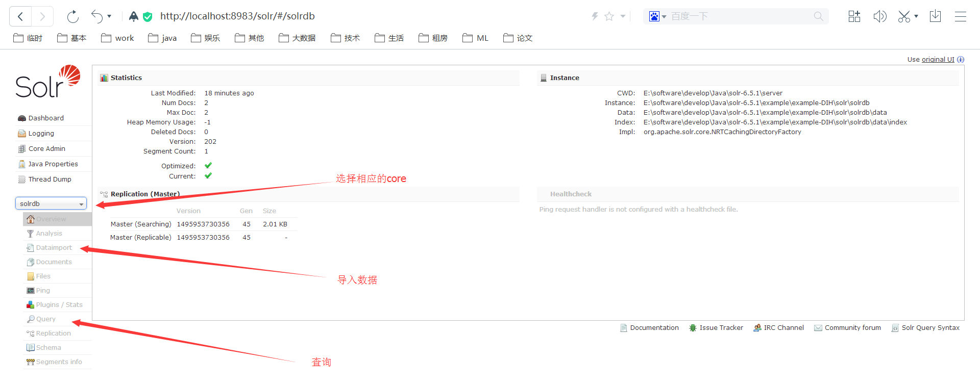980x385 pixels.
Task: Open the downloads icon
Action: click(935, 16)
